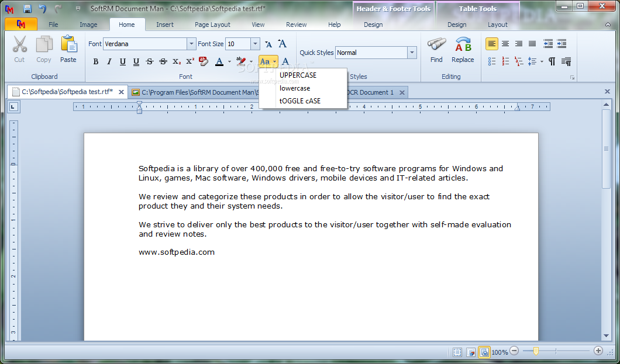The image size is (620, 364).
Task: Click the Redo arrow in quick access toolbar
Action: 58,8
